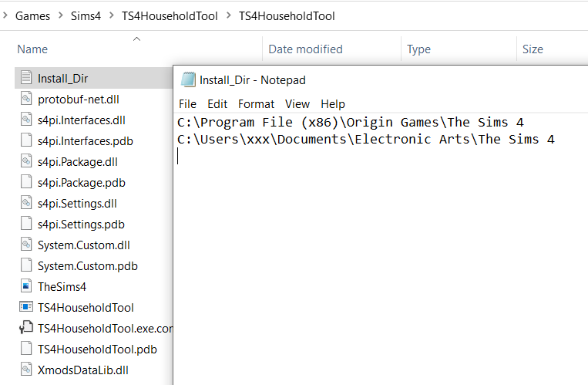Click the protobuf-net.dll file icon
Image resolution: width=588 pixels, height=385 pixels.
(26, 99)
